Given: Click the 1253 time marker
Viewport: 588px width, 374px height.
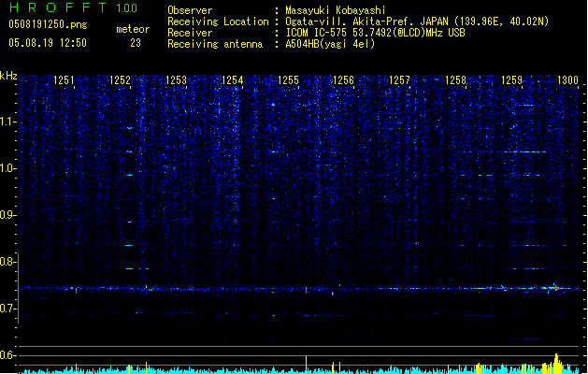Looking at the screenshot, I should pyautogui.click(x=176, y=80).
